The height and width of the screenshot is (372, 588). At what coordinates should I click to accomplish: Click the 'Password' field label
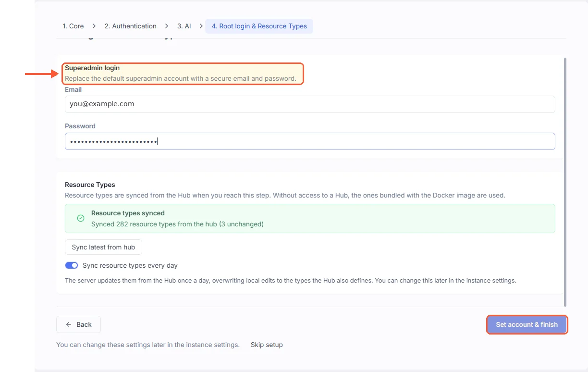tap(80, 126)
